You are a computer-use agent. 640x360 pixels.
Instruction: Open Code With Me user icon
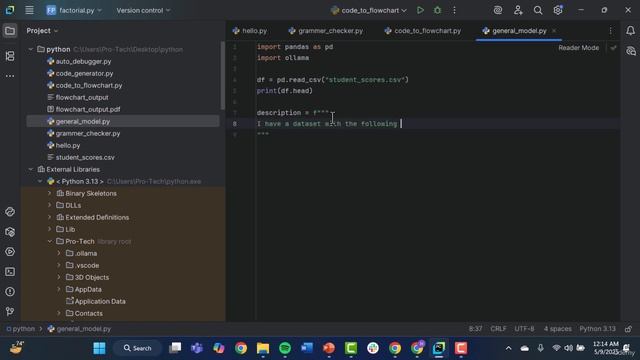pyautogui.click(x=518, y=10)
